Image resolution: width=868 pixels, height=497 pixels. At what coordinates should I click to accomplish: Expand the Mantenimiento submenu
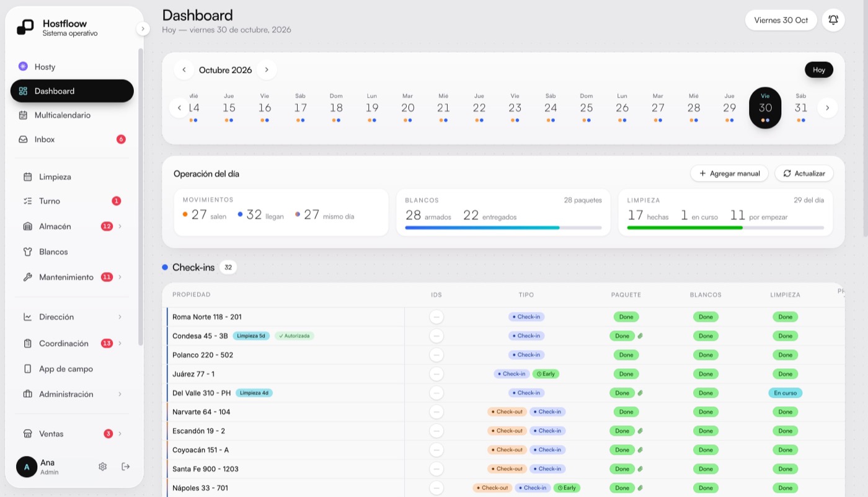[120, 277]
